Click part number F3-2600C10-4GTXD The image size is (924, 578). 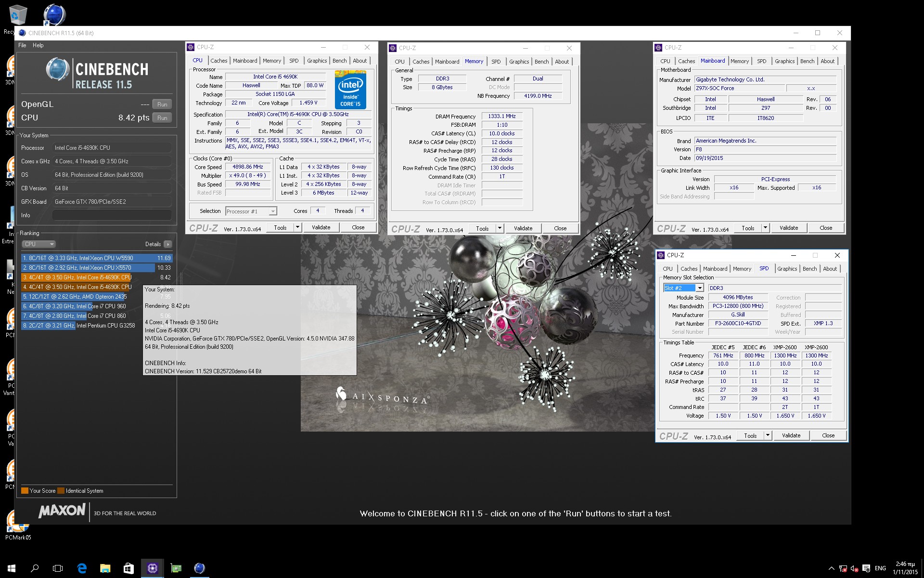click(x=738, y=324)
